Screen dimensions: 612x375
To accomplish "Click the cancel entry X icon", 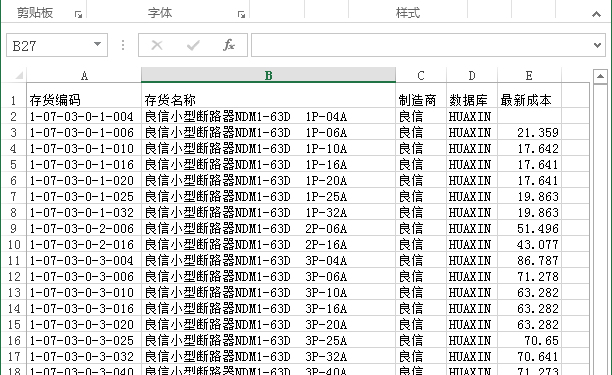I will point(157,45).
